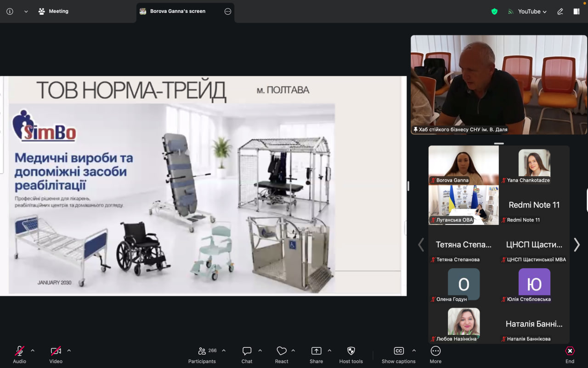Go to the previous gallery page arrow
The width and height of the screenshot is (588, 368).
[421, 245]
